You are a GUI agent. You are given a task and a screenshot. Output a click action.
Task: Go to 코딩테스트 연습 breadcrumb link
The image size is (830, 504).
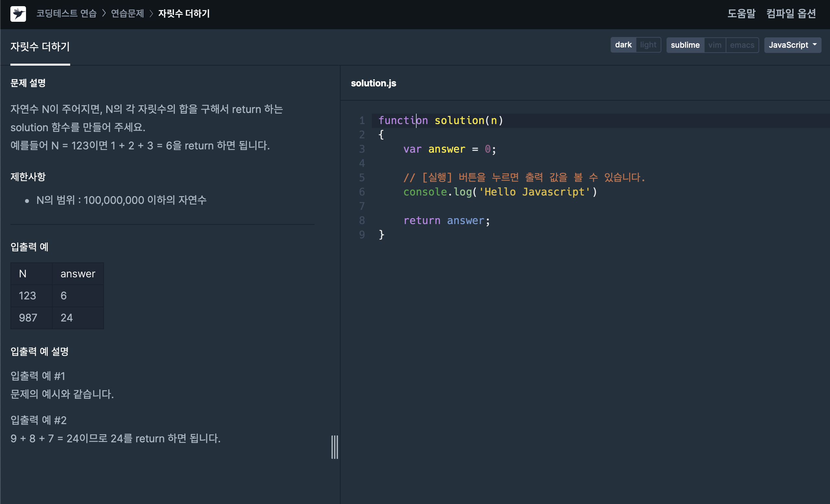pos(66,13)
